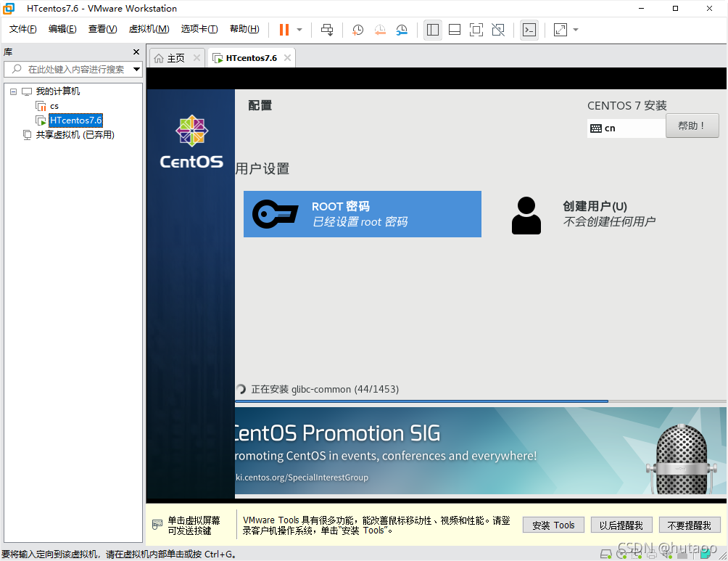The image size is (728, 561).
Task: Open the 查看(V) menu
Action: 103,29
